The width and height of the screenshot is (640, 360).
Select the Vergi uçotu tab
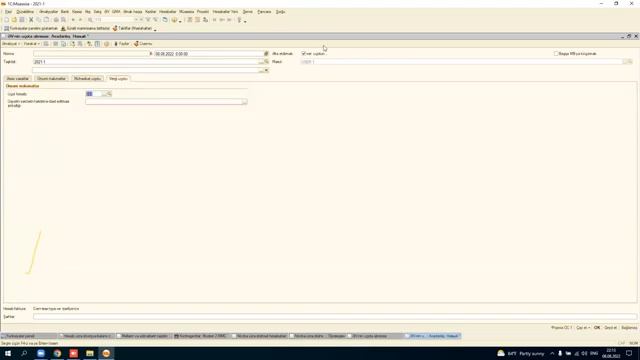pos(118,78)
